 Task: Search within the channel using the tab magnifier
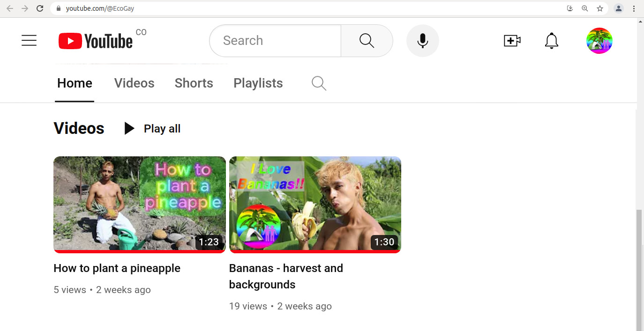click(319, 83)
